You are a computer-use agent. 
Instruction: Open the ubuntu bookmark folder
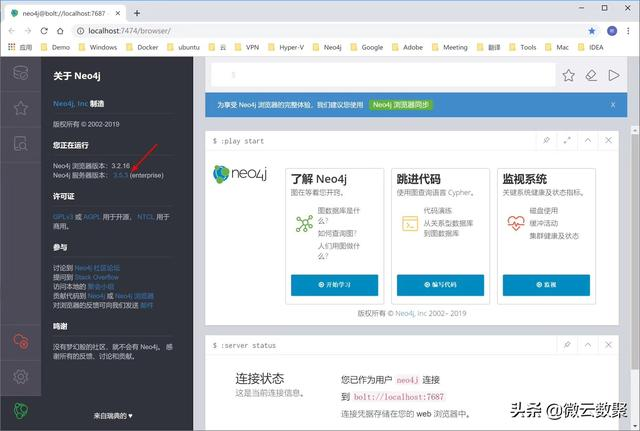(x=184, y=47)
